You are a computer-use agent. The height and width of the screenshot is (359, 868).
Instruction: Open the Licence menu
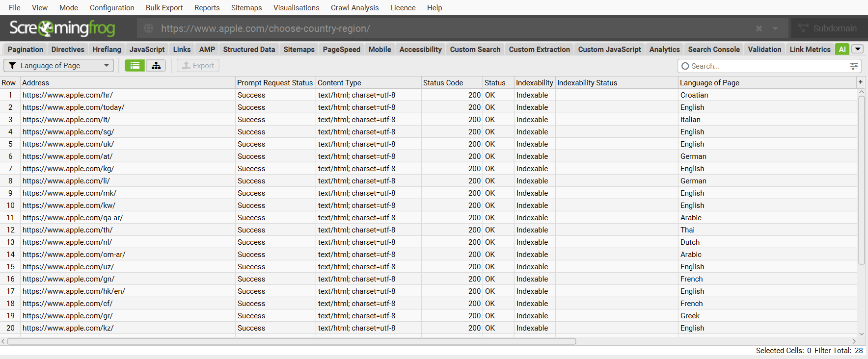[403, 8]
